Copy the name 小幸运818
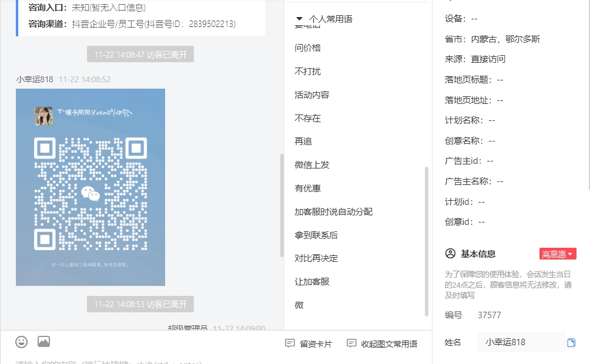 pyautogui.click(x=571, y=342)
